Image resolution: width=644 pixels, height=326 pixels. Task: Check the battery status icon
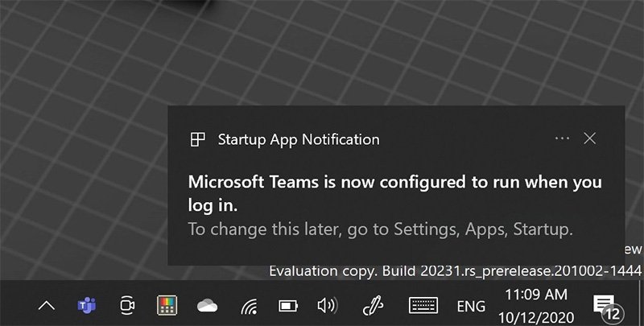coord(287,306)
